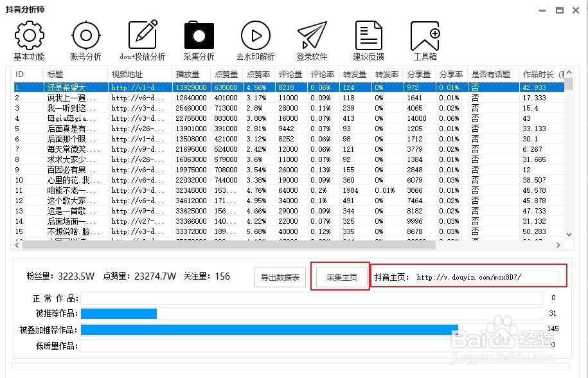This screenshot has height=378, width=588.
Task: Select row titled 求求大家少...
Action: (288, 159)
